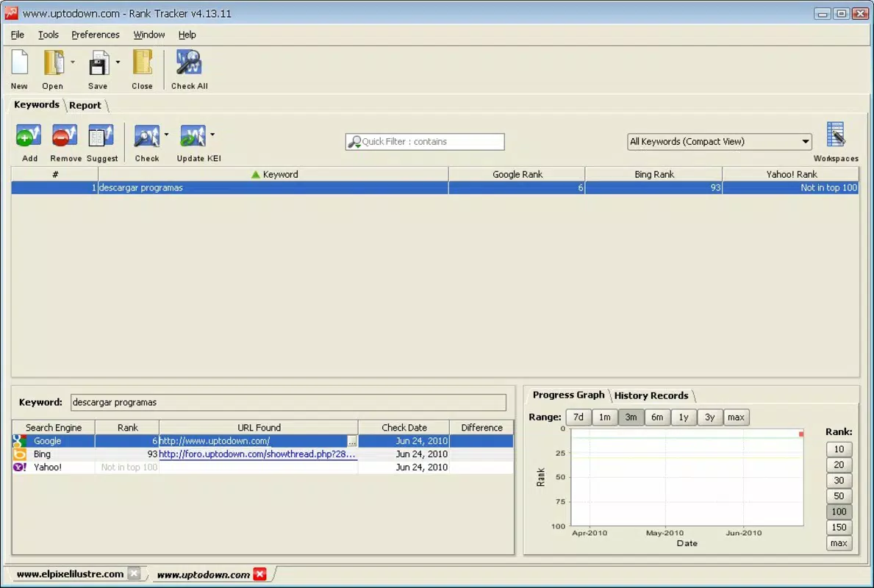Set rank scale to 20
This screenshot has height=588, width=874.
point(839,465)
